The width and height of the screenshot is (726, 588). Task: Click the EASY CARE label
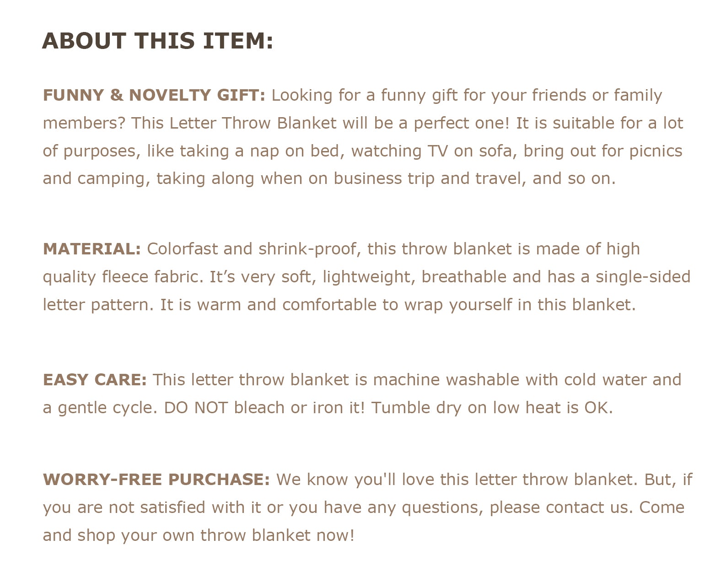point(95,380)
